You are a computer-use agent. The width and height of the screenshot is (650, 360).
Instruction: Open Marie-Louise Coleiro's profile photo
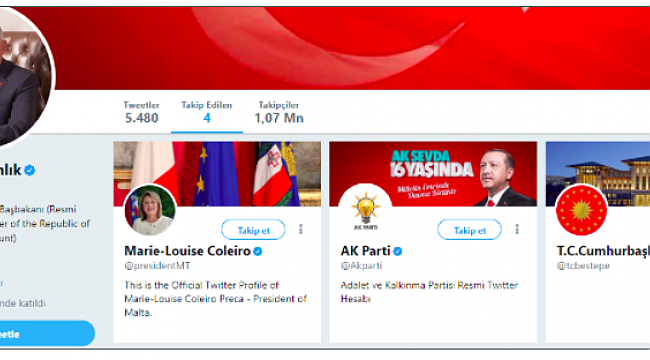[x=150, y=209]
